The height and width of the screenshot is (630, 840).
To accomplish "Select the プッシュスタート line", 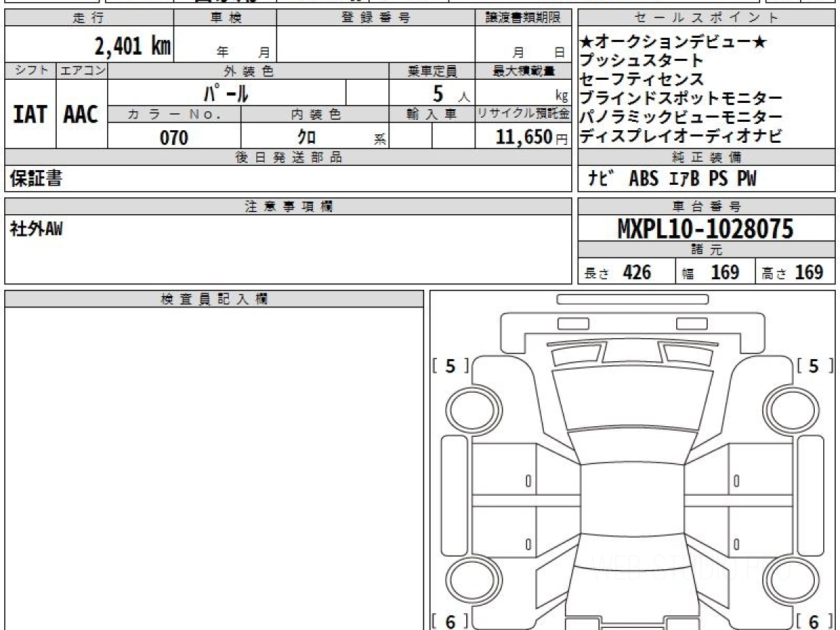I will coord(642,61).
